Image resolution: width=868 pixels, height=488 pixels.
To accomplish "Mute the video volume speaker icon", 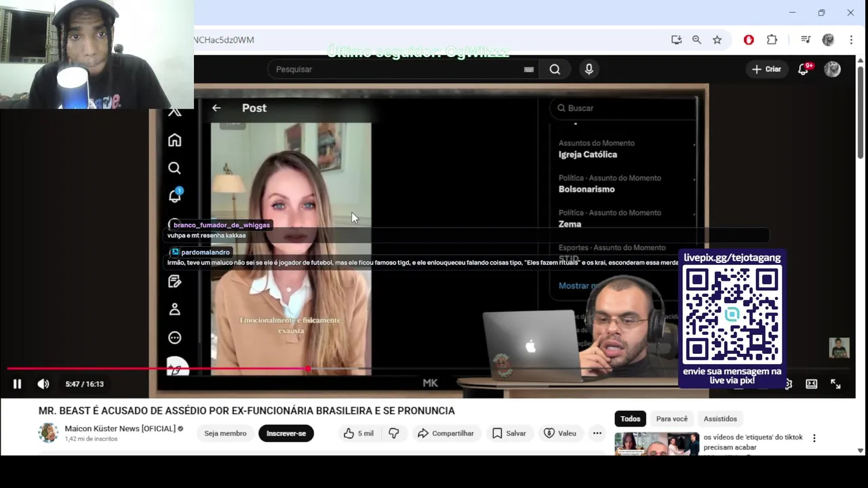I will coord(43,384).
